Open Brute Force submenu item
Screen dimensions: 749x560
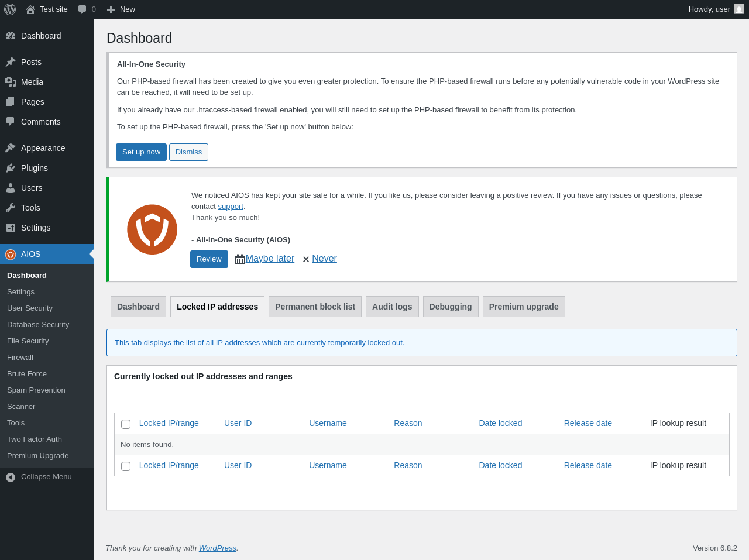tap(47, 374)
